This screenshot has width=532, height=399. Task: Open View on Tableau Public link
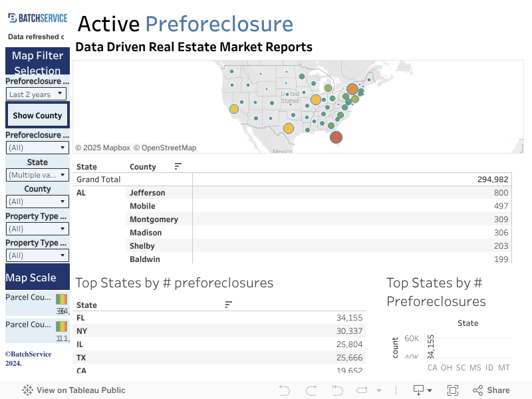[x=74, y=390]
